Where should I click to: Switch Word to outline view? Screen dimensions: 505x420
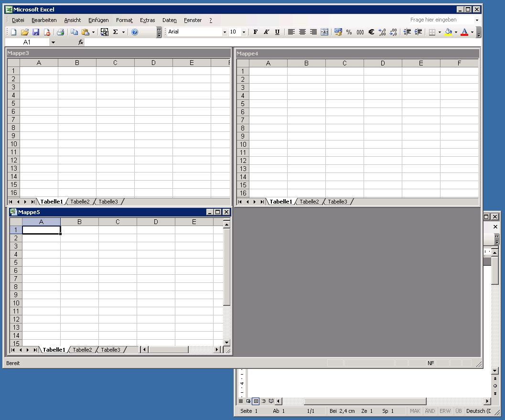(263, 401)
